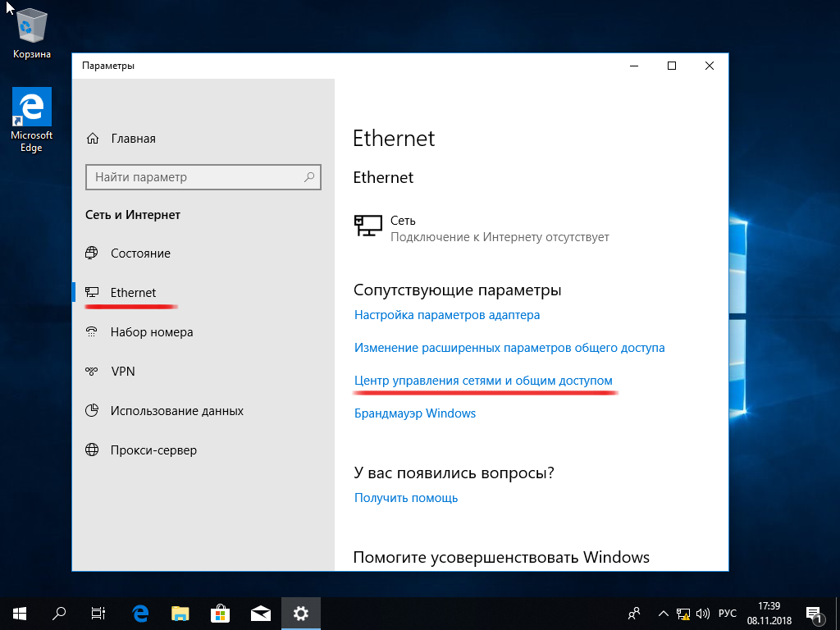The image size is (840, 630).
Task: Click the Получить помощь link
Action: point(406,498)
